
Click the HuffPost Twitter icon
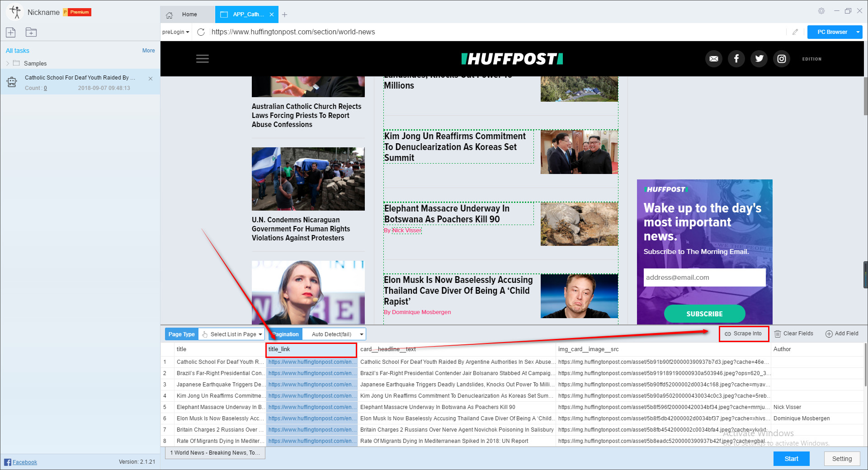click(759, 59)
